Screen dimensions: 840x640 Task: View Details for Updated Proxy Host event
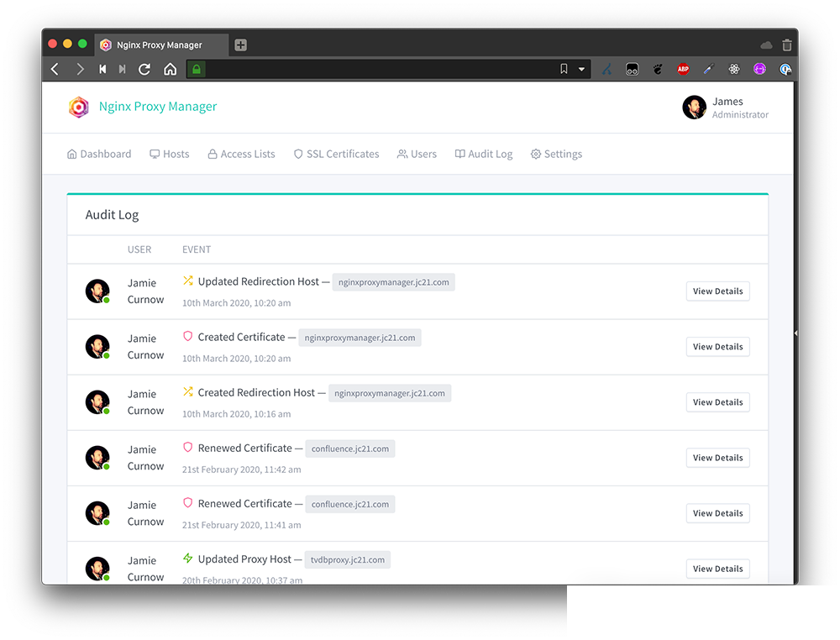(x=718, y=569)
